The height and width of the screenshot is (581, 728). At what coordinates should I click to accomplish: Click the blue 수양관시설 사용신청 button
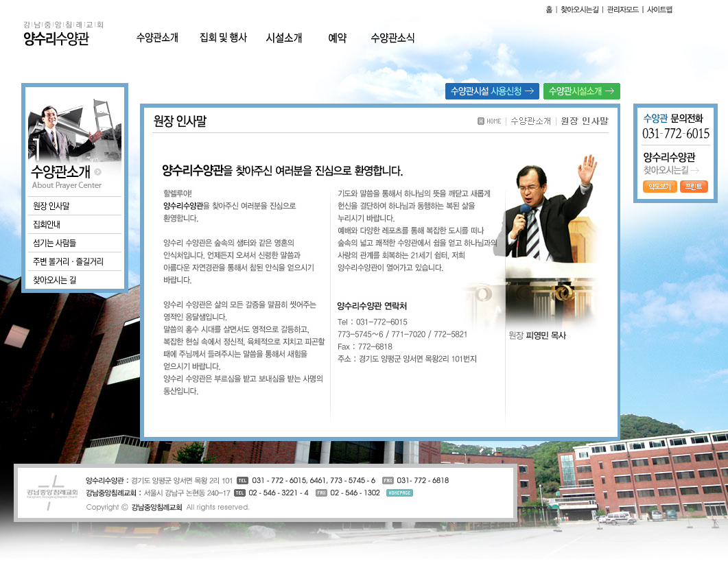[491, 91]
